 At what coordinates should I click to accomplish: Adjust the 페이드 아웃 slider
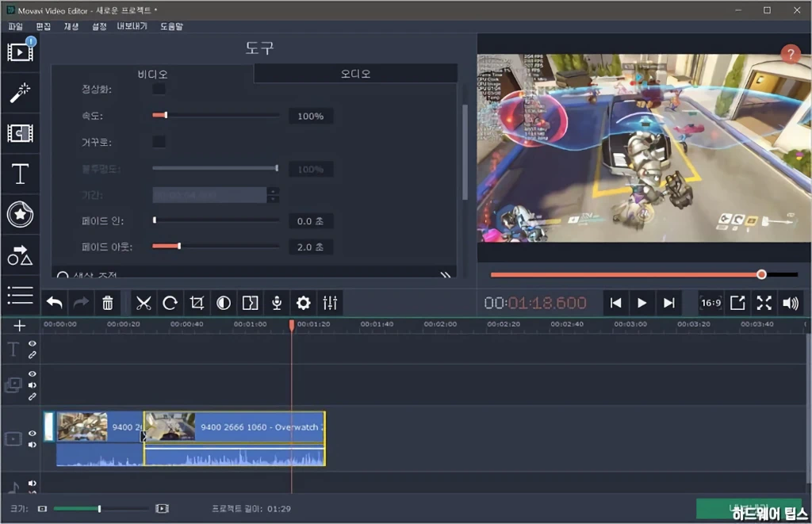coord(179,246)
